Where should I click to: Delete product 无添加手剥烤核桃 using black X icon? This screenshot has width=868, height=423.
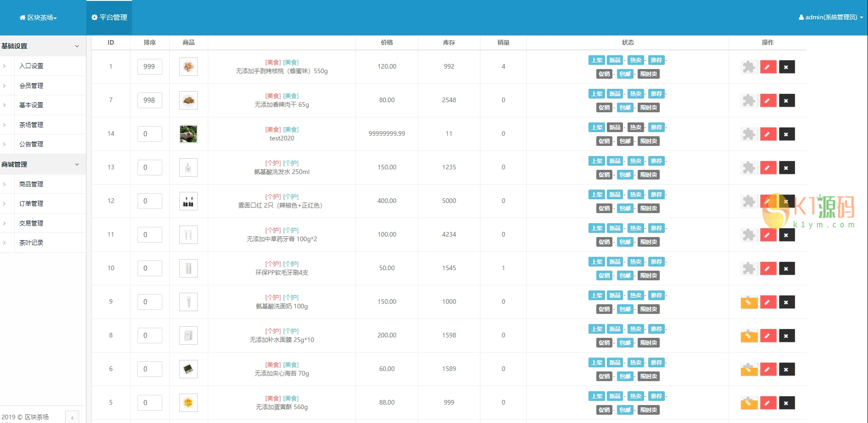[787, 67]
